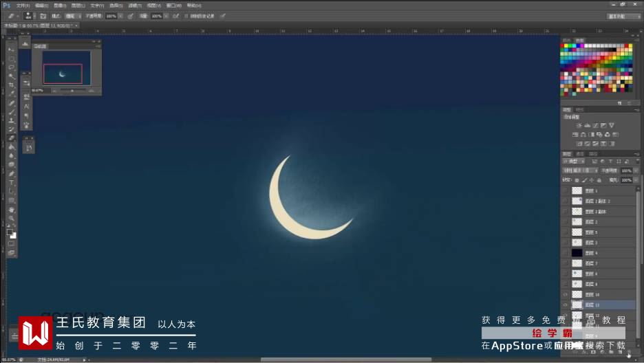The image size is (644, 363).
Task: Enable the erase to history checkbox
Action: point(186,16)
